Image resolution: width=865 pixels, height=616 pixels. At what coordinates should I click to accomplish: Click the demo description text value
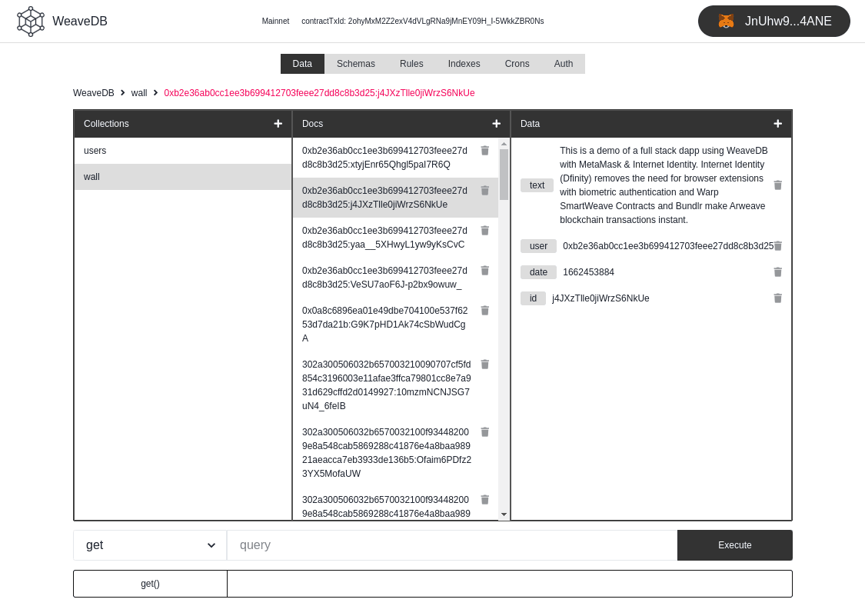pos(664,185)
